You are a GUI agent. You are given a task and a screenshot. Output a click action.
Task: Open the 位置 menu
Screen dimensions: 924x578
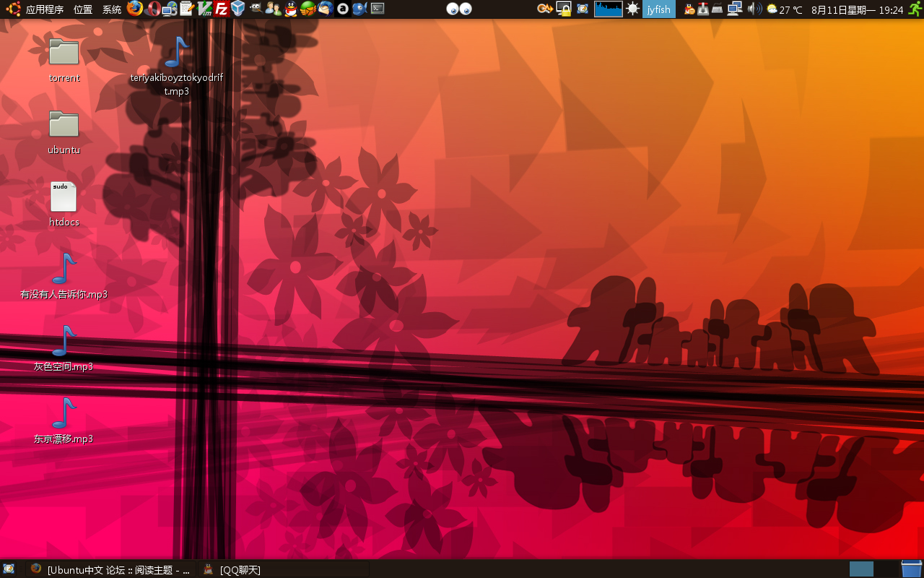pos(83,9)
